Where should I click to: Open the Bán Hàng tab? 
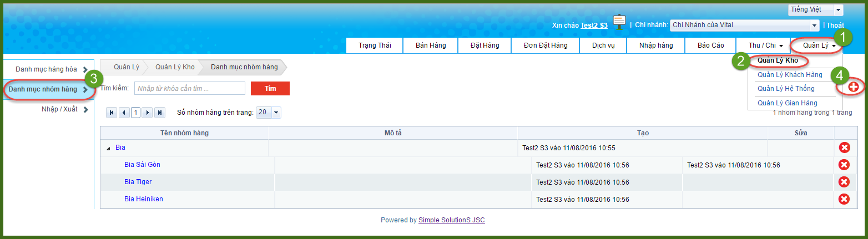coord(431,45)
